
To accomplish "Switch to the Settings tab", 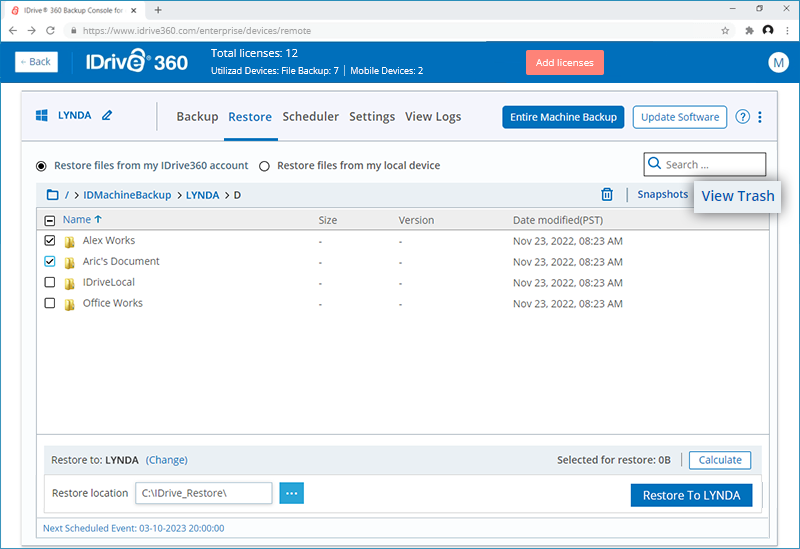I will (x=372, y=117).
